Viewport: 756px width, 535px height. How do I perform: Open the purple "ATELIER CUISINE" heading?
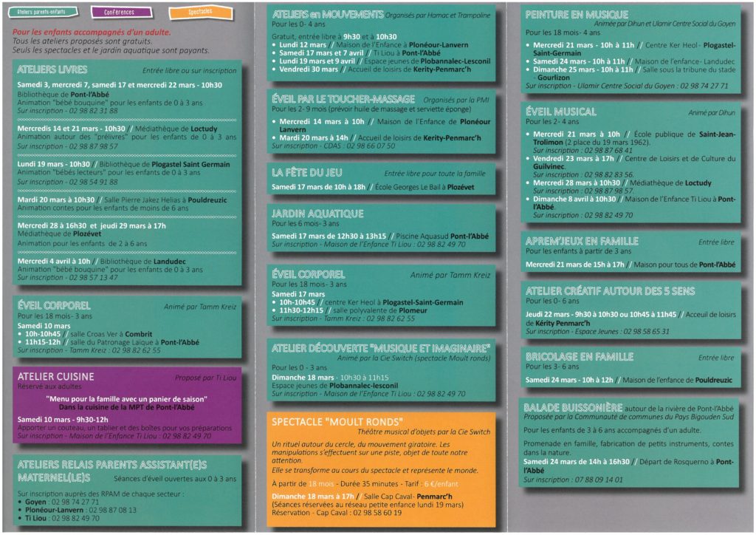tap(56, 376)
